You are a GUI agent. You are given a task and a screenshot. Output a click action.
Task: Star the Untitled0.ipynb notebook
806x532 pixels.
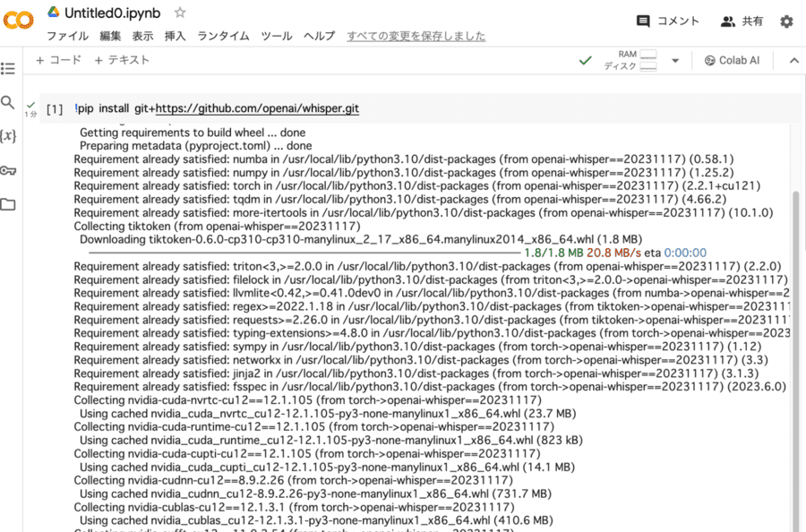click(x=180, y=13)
